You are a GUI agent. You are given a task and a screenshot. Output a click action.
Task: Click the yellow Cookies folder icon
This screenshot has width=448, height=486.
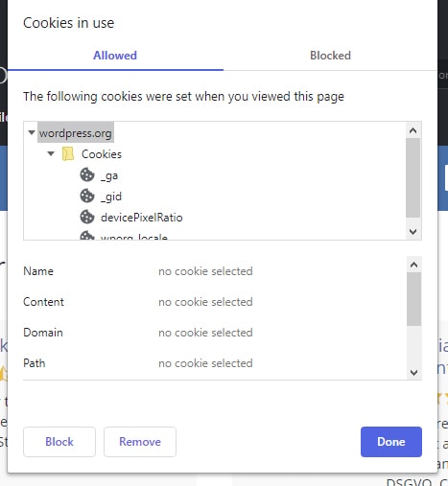68,153
